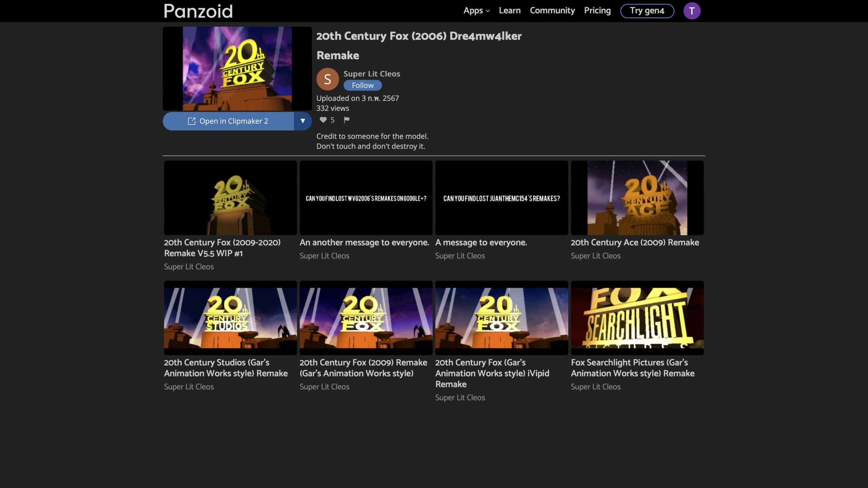Image resolution: width=868 pixels, height=488 pixels.
Task: Open the main 20th Century Fox preview thumbnail
Action: 237,69
